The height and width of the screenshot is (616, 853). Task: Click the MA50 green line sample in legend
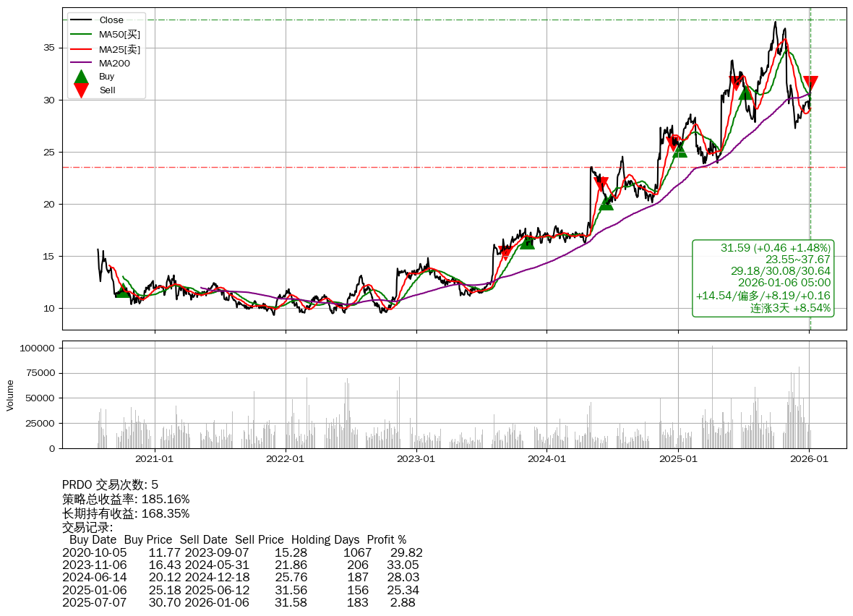[x=82, y=34]
